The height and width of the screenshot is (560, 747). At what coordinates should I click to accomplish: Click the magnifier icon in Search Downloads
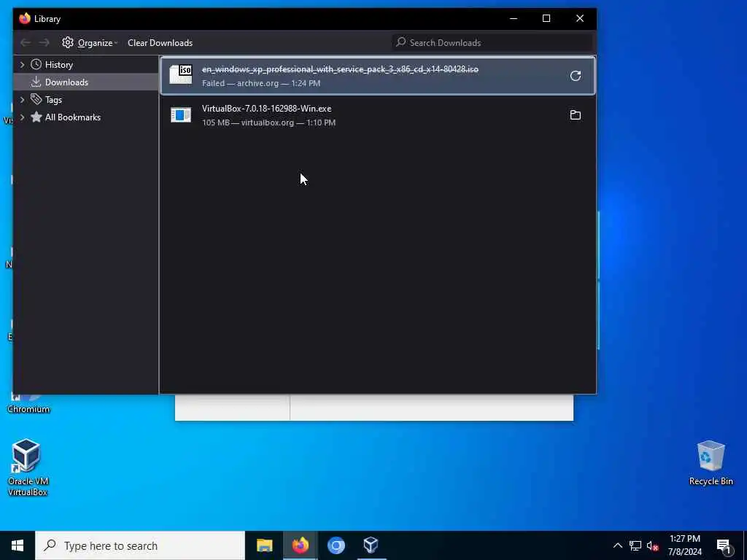(x=401, y=42)
